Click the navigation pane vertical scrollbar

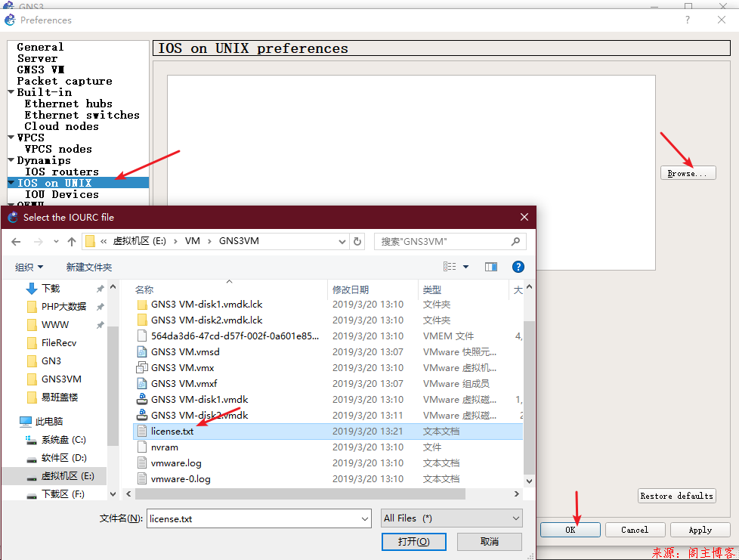coord(113,386)
